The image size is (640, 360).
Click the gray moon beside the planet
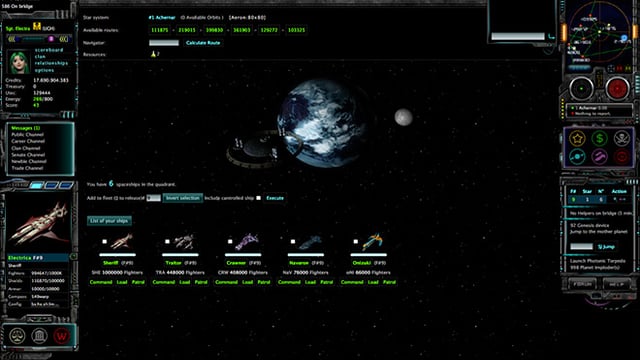(403, 118)
